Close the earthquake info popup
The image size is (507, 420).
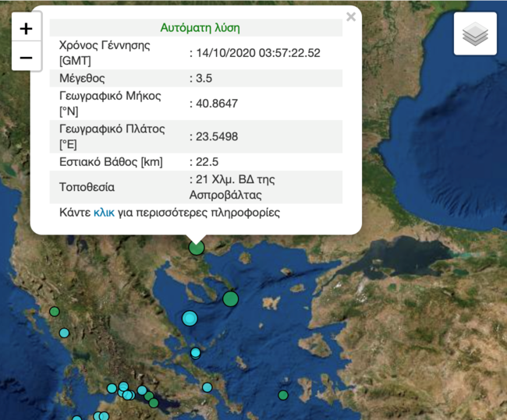pos(351,17)
